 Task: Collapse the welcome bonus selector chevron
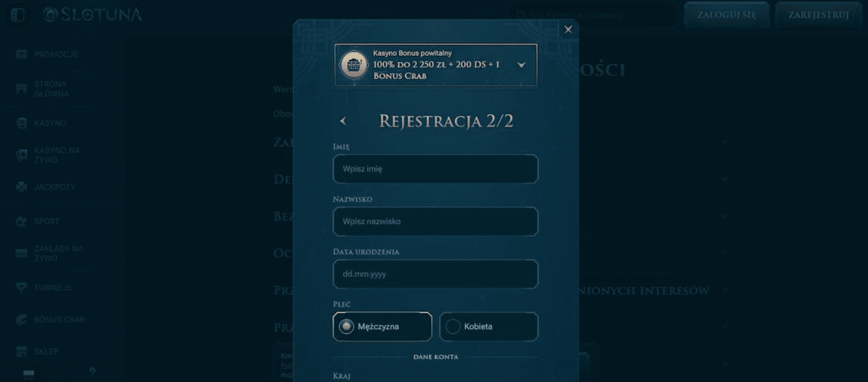pos(521,64)
